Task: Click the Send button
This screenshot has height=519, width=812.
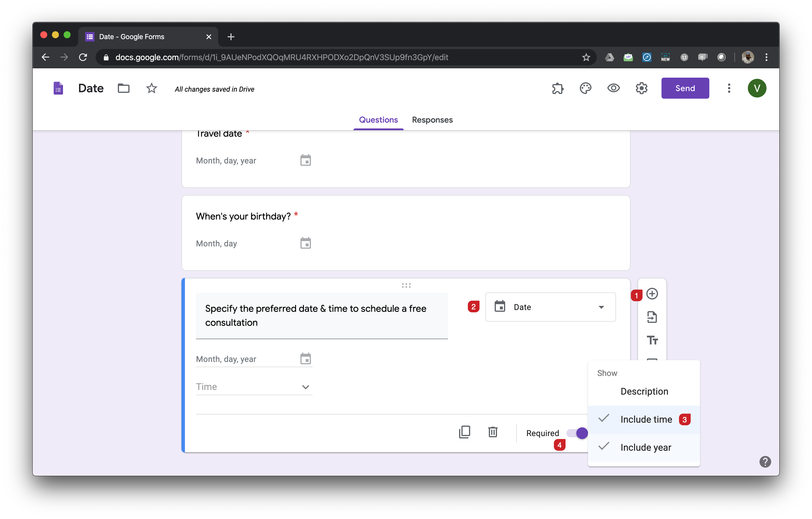Action: [685, 88]
